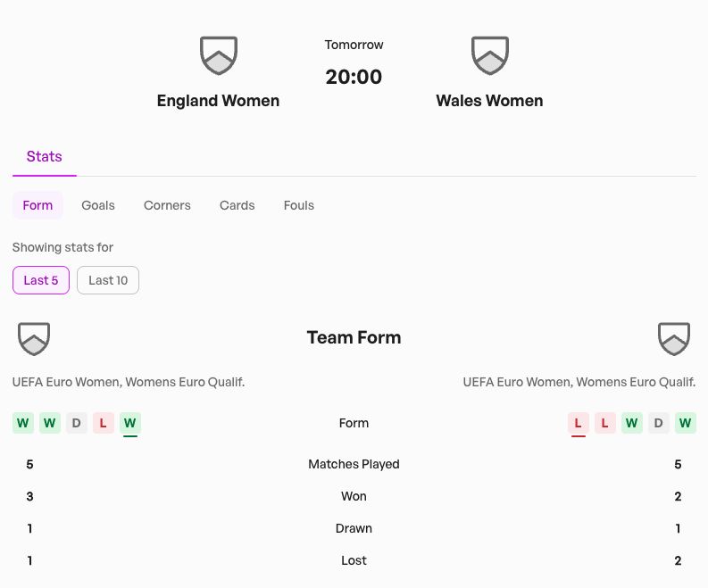The height and width of the screenshot is (588, 708).
Task: Click Wales' grey D form badge
Action: (659, 423)
